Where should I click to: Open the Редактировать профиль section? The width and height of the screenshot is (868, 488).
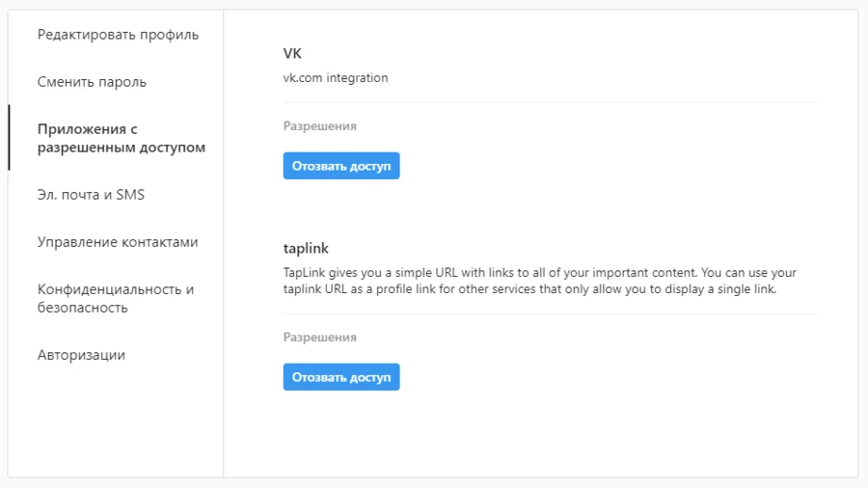click(118, 35)
